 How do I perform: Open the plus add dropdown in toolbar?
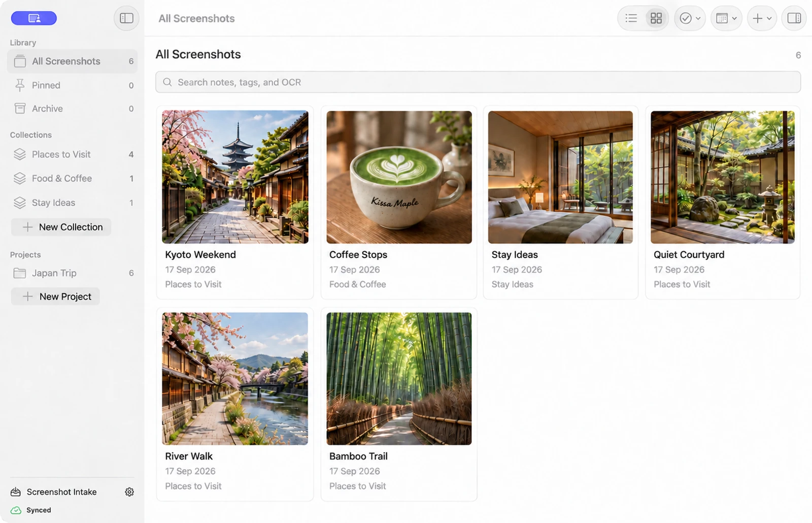pyautogui.click(x=762, y=18)
